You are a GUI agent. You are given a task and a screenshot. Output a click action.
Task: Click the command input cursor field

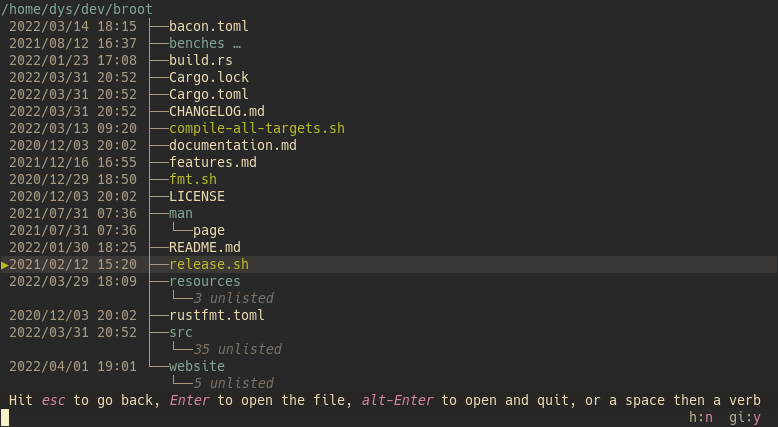[5, 418]
